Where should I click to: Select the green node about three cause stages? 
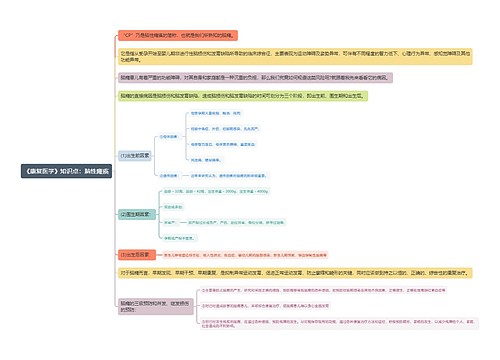(x=243, y=96)
